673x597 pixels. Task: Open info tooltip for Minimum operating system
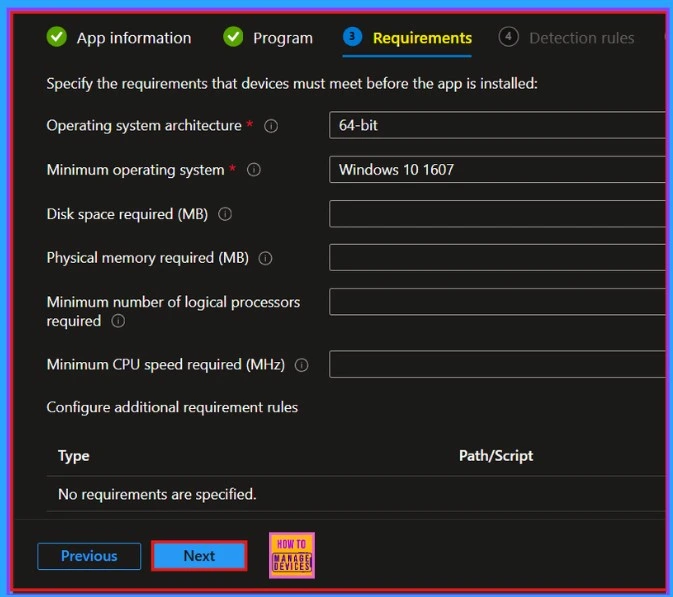(x=254, y=170)
